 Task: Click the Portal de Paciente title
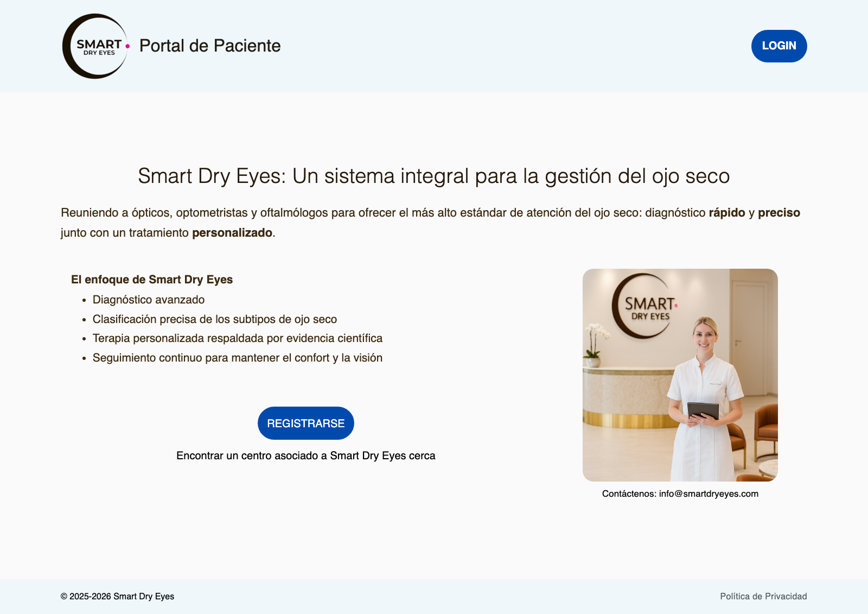pos(210,46)
